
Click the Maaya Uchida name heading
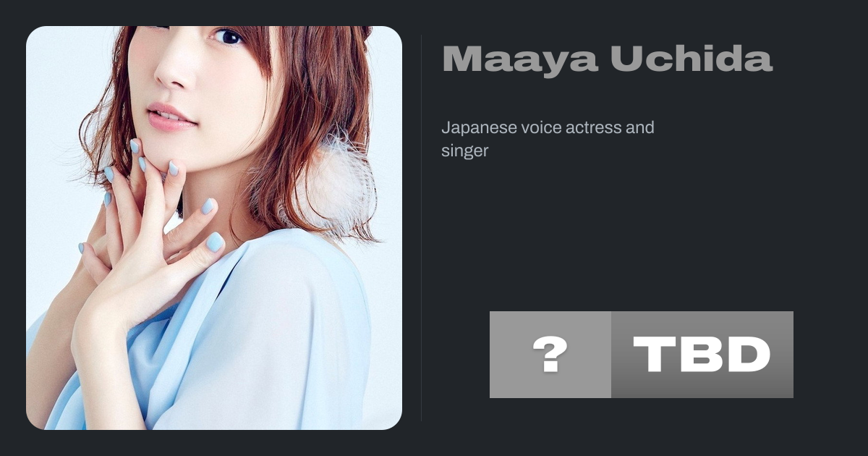(x=608, y=59)
